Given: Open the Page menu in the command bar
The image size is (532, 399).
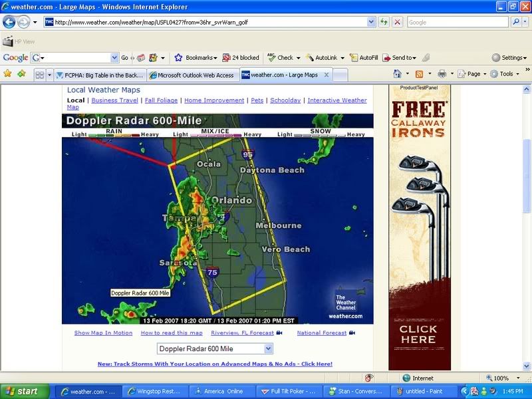Looking at the screenshot, I should point(471,74).
